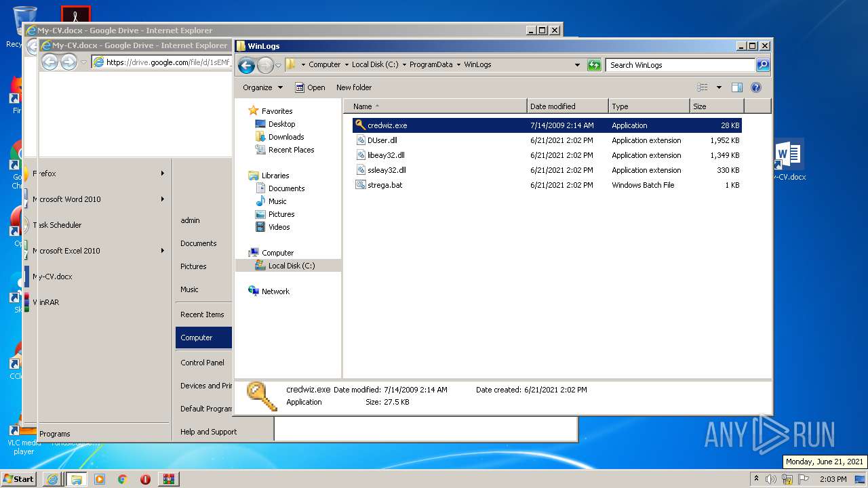Sort by the Size column header
868x488 pixels.
pyautogui.click(x=717, y=106)
